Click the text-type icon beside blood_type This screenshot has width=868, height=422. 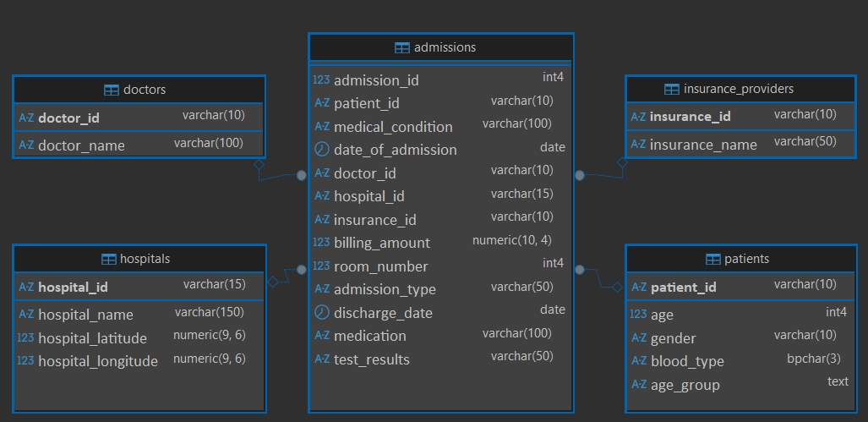click(639, 361)
